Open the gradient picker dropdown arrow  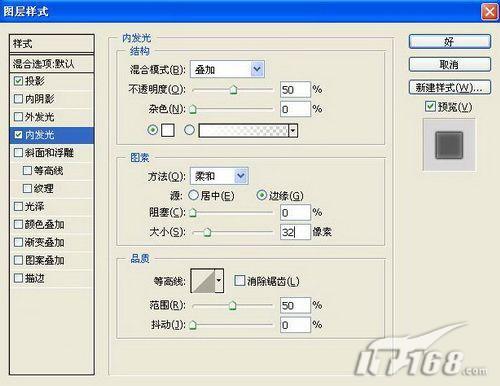pyautogui.click(x=293, y=130)
